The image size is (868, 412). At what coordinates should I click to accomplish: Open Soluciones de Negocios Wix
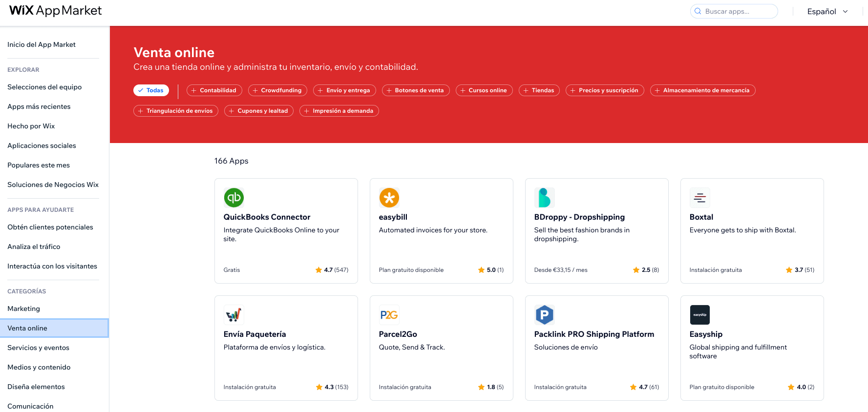point(53,185)
